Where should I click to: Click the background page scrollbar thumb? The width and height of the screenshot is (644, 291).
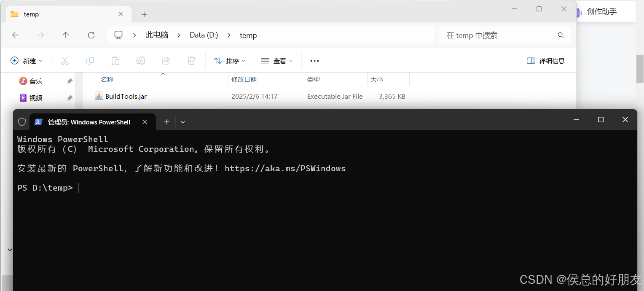(x=640, y=69)
